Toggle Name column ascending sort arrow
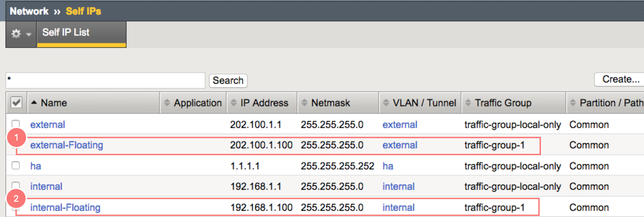Viewport: 644px width, 217px height. point(34,102)
